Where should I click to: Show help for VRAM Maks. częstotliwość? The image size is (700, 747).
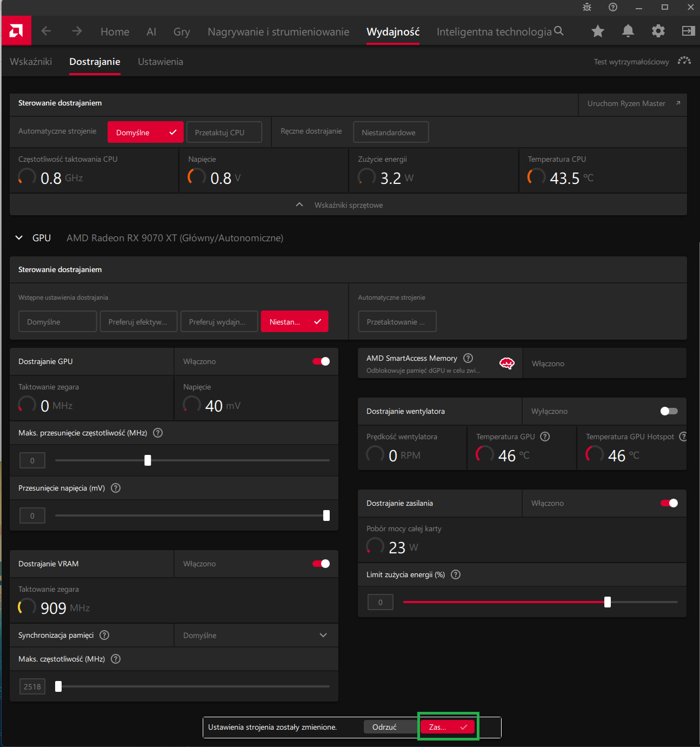click(116, 659)
